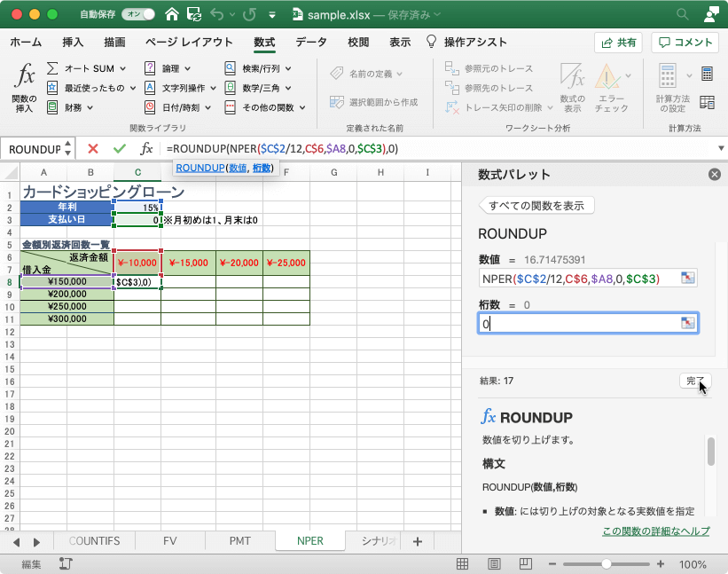Click the search magnifier in title bar
728x574 pixels.
(682, 14)
